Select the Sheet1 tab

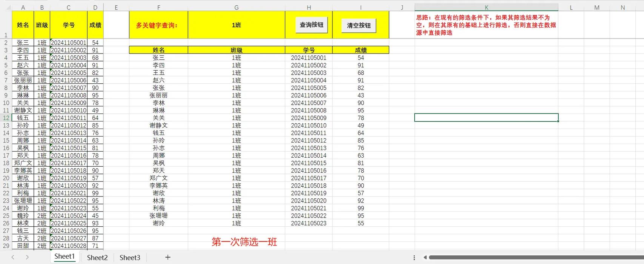pos(65,257)
